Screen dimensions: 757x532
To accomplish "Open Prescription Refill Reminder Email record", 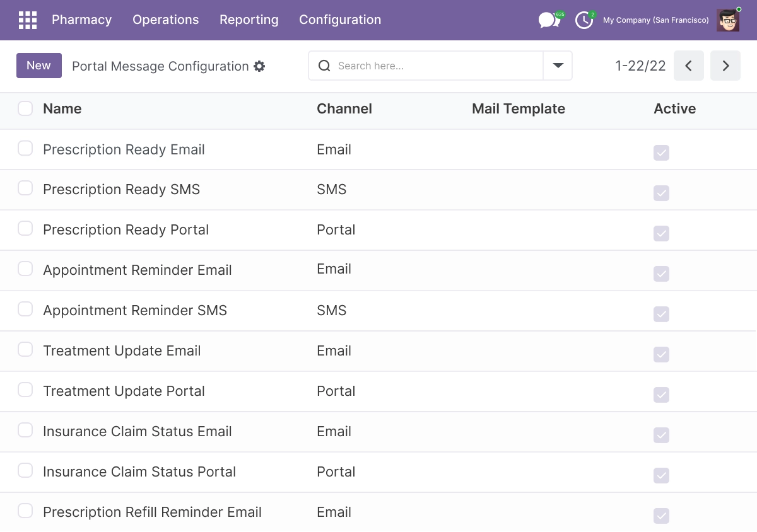I will [152, 512].
